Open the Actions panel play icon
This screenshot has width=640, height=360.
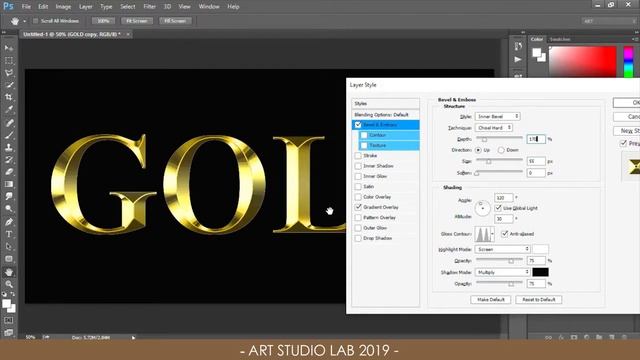click(x=518, y=60)
